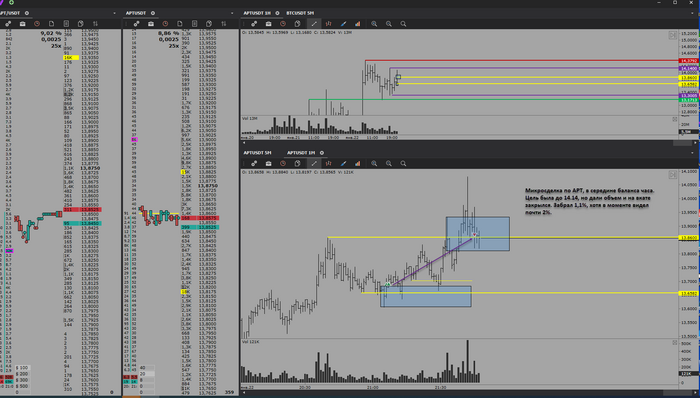Image resolution: width=700 pixels, height=398 pixels.
Task: Click sort arrows icon in APT/USDT order book toolbar
Action: click(95, 24)
